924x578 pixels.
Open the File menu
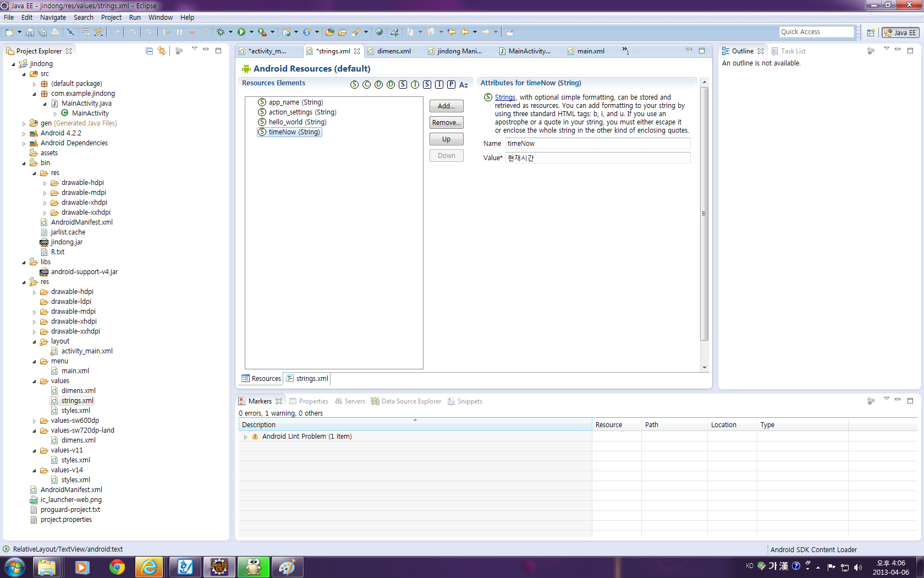click(9, 18)
